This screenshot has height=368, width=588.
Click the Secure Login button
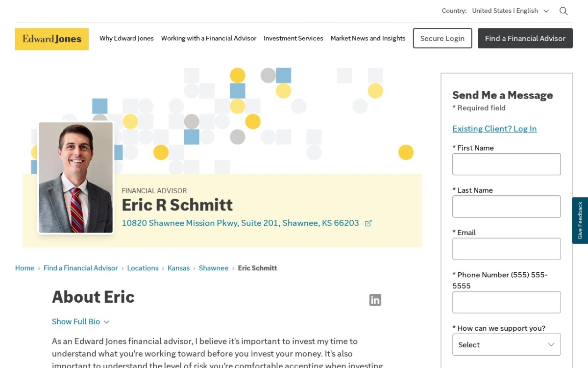pos(442,38)
